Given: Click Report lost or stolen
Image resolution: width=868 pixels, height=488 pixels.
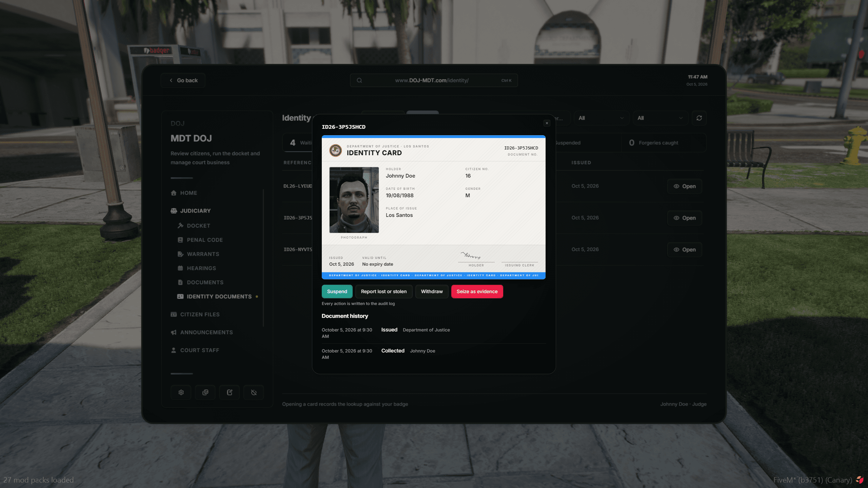Looking at the screenshot, I should point(384,291).
